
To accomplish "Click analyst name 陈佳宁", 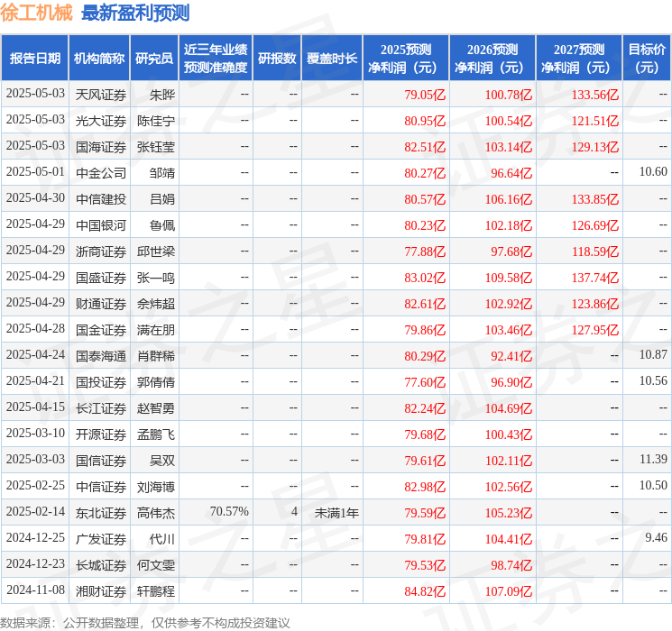I will click(156, 121).
